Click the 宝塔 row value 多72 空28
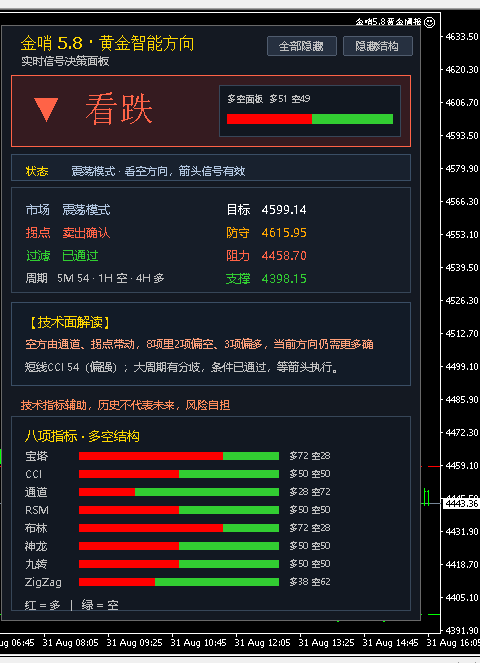Viewport: 480px width, 663px height. pos(310,456)
